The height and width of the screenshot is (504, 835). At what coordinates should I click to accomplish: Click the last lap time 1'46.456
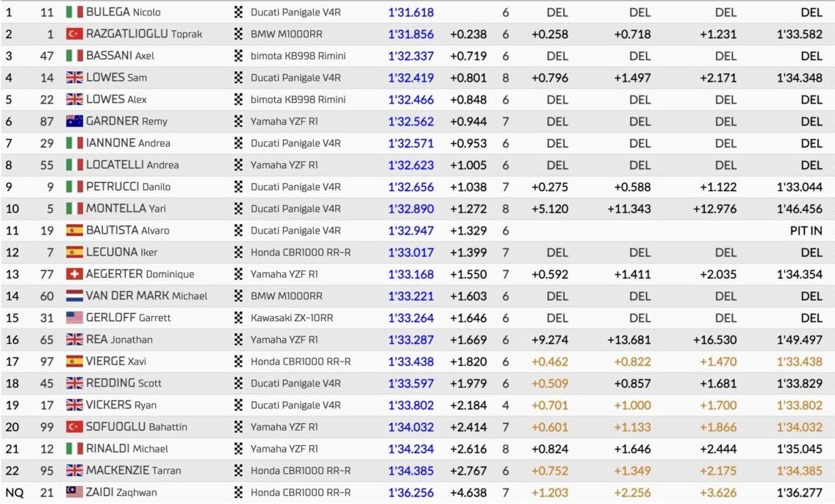(799, 208)
